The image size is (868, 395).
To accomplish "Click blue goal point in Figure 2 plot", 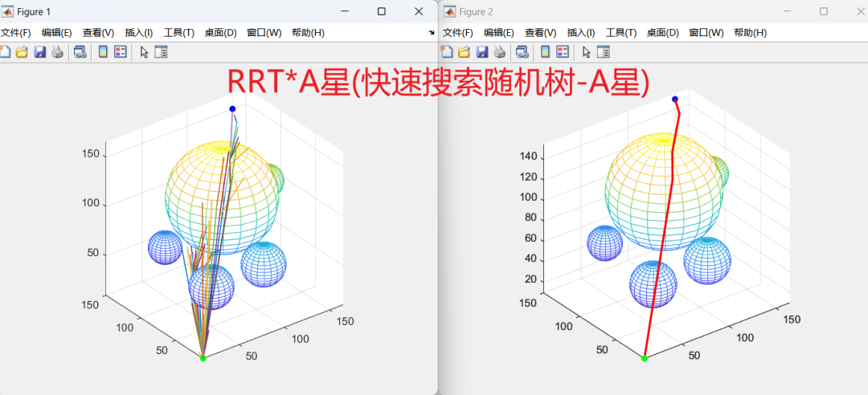I will (x=675, y=99).
